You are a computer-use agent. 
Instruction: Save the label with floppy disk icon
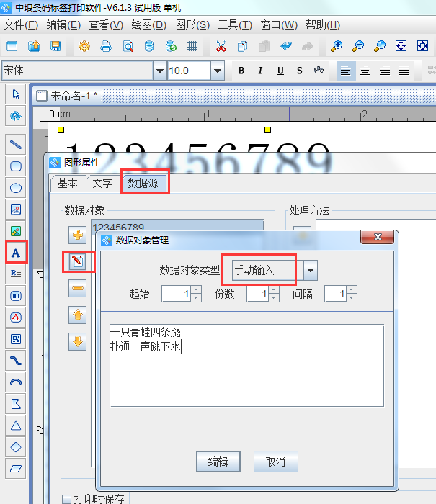click(x=55, y=46)
